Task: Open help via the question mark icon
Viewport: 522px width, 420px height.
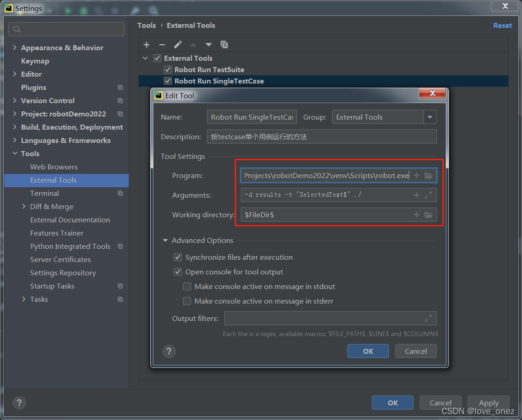Action: (169, 351)
